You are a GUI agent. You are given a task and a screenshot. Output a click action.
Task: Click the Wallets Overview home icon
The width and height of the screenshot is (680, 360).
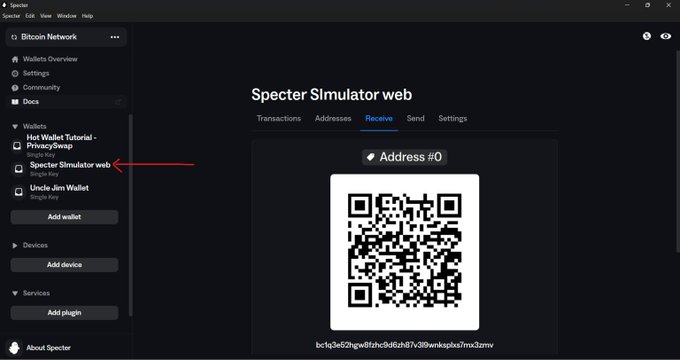tap(15, 59)
